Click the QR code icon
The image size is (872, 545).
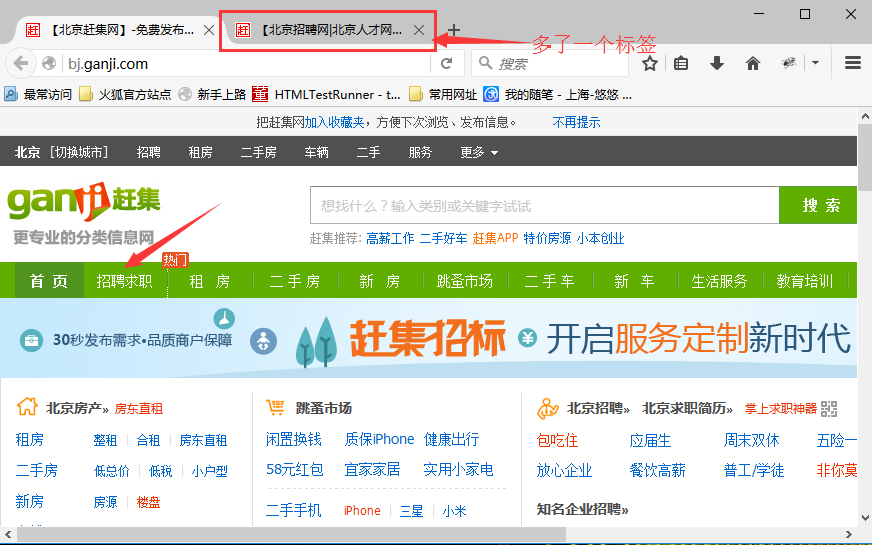[829, 409]
